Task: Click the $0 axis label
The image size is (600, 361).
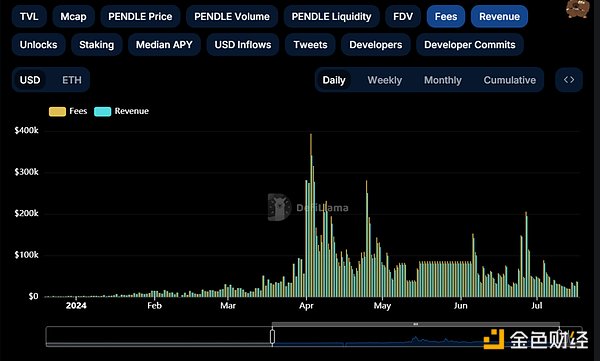Action: tap(33, 296)
